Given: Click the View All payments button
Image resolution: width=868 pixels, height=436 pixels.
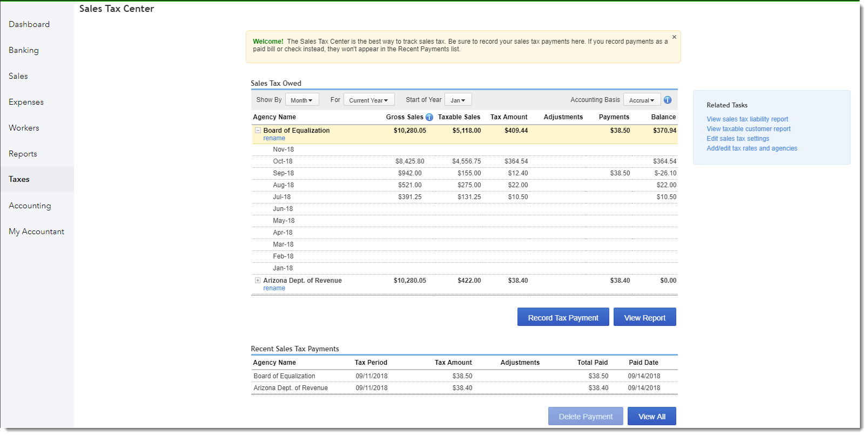Looking at the screenshot, I should [x=652, y=416].
